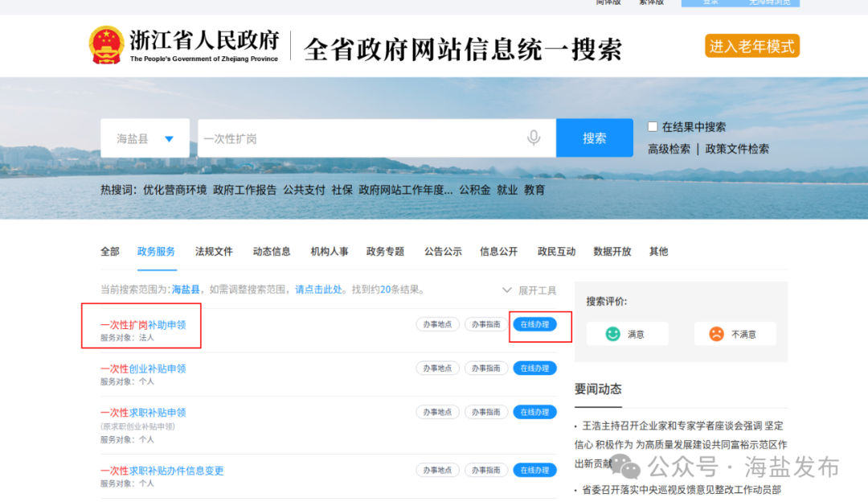The height and width of the screenshot is (502, 868).
Task: Open the 一次性扩岗补助申领 result link
Action: pyautogui.click(x=143, y=325)
